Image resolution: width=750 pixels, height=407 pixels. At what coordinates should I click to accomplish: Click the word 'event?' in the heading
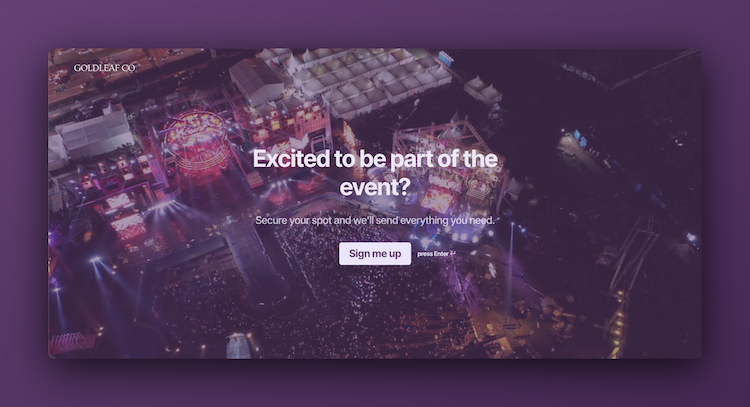point(375,186)
